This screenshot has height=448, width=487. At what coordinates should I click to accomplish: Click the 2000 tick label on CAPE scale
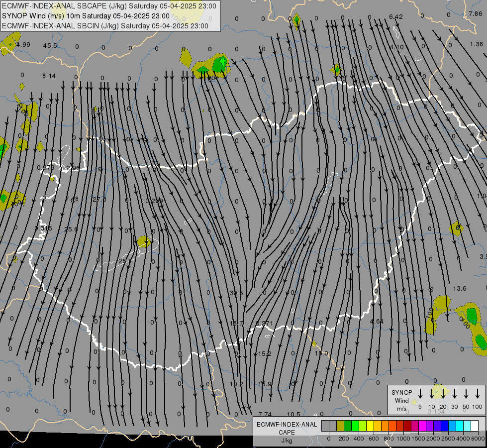(433, 439)
